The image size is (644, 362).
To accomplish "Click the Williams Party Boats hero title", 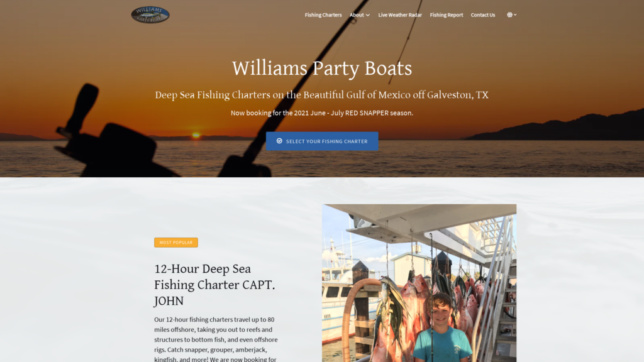I will click(x=322, y=68).
